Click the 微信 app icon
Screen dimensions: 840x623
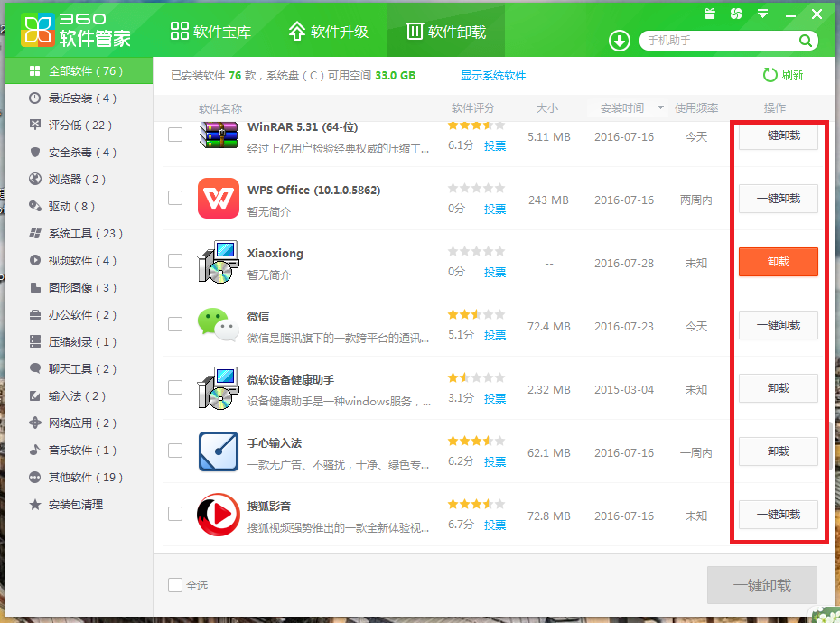[x=218, y=325]
